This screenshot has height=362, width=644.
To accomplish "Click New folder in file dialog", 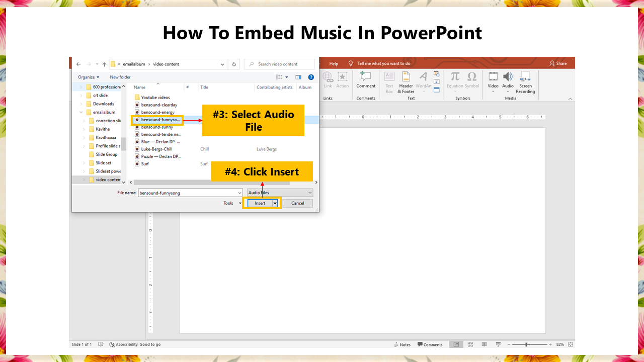I will 120,77.
